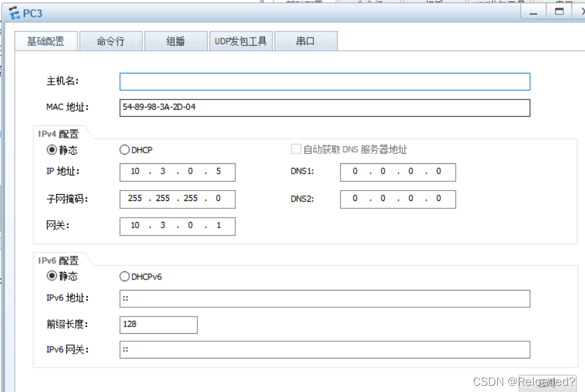Click the 主机名 input field
Viewport: 585px width, 392px height.
324,82
